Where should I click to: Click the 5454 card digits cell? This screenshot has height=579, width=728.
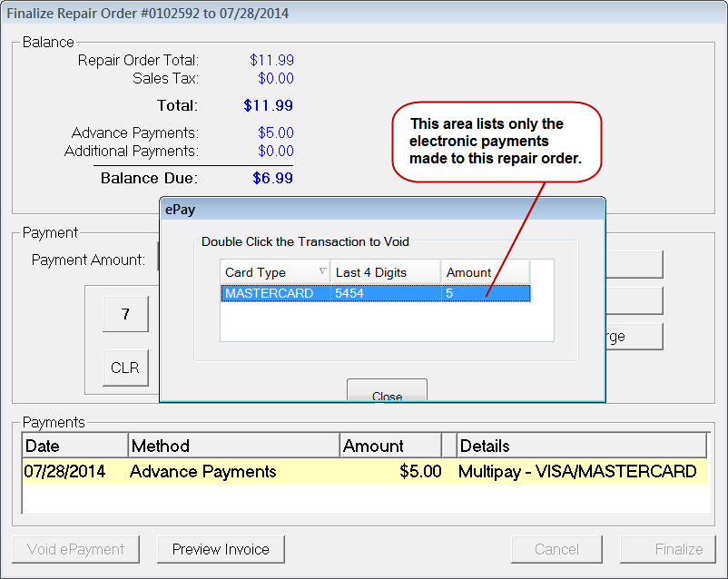[350, 293]
